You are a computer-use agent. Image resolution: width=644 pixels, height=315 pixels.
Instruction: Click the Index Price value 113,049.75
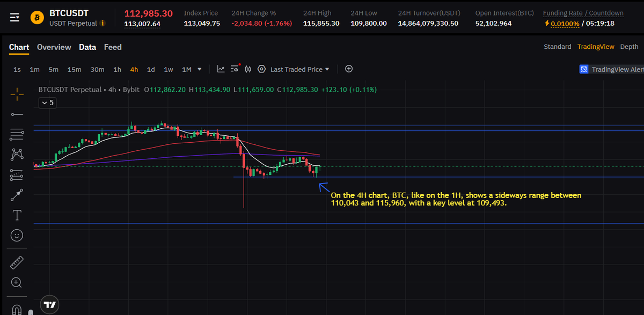tap(202, 24)
